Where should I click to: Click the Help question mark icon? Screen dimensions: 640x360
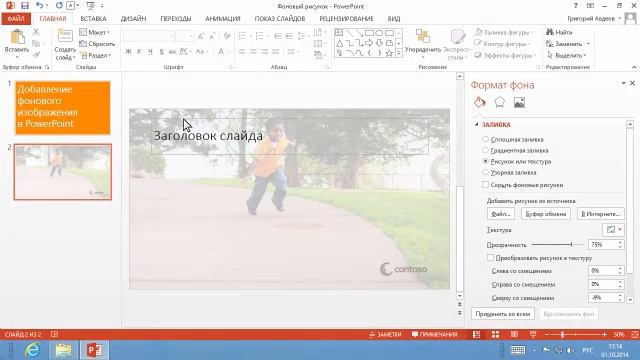click(576, 6)
